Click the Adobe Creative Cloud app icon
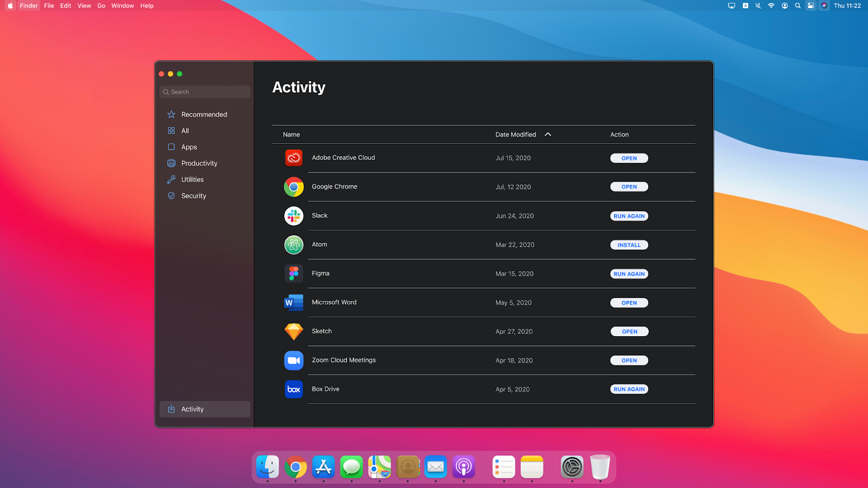 293,158
